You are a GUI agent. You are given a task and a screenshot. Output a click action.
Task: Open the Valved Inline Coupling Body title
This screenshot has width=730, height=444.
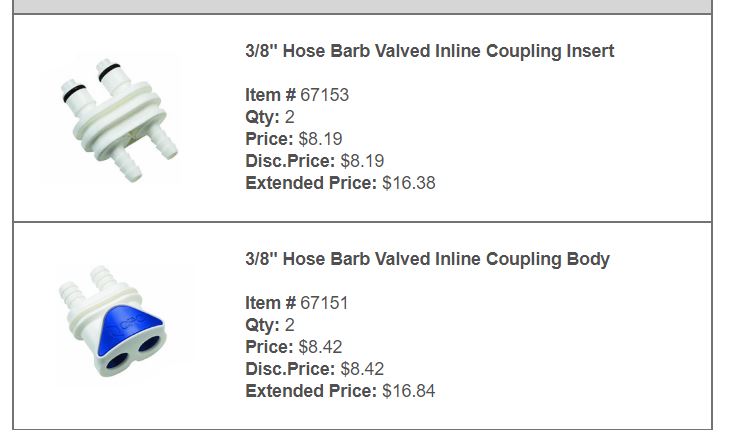pos(427,259)
